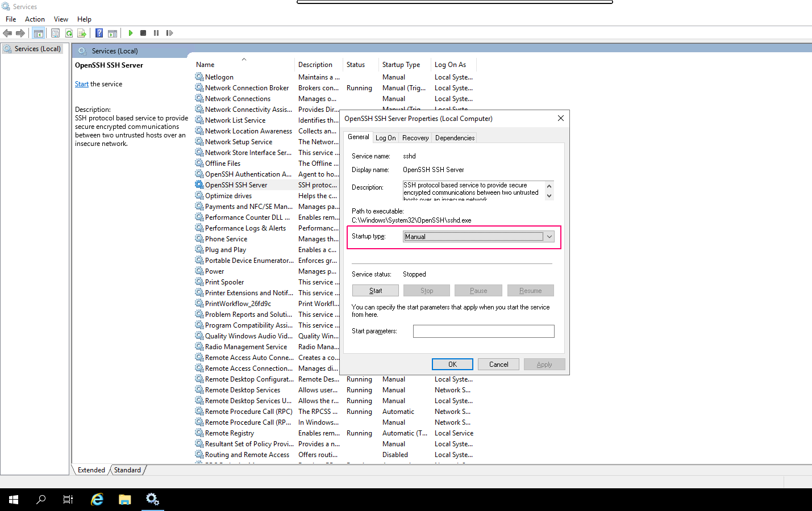Click the gear icon beside Netlogon

[x=199, y=77]
